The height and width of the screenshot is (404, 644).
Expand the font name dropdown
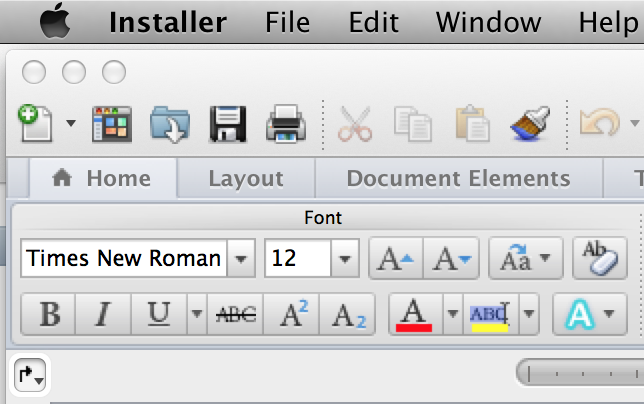pyautogui.click(x=241, y=259)
